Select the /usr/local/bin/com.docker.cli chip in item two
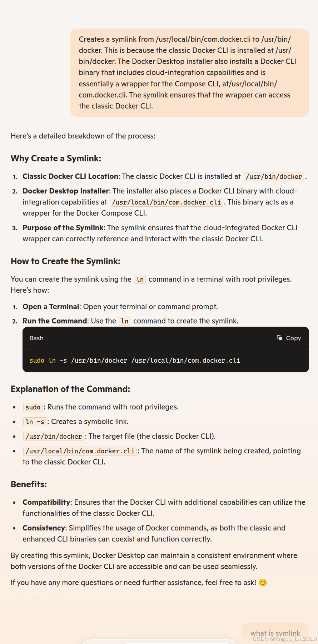 pyautogui.click(x=166, y=202)
